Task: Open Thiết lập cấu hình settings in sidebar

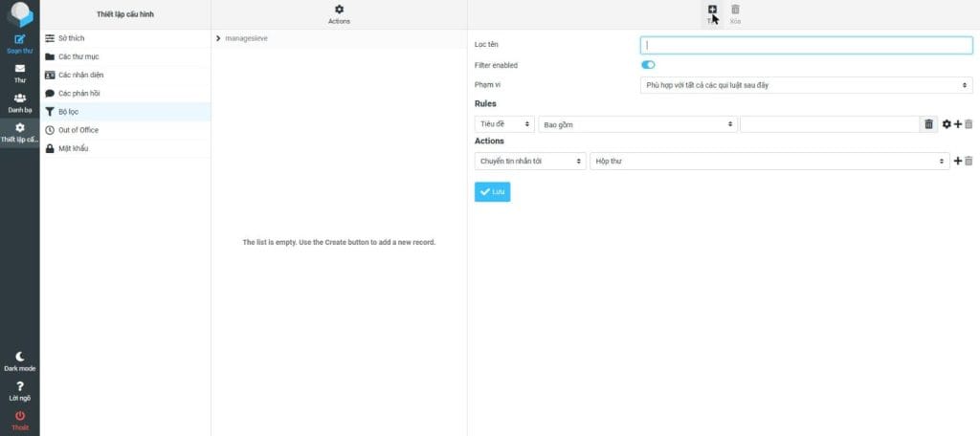Action: click(x=19, y=132)
